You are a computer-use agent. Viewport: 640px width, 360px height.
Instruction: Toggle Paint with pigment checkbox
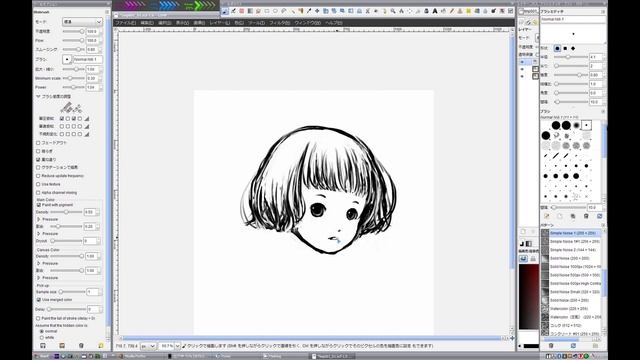39,205
